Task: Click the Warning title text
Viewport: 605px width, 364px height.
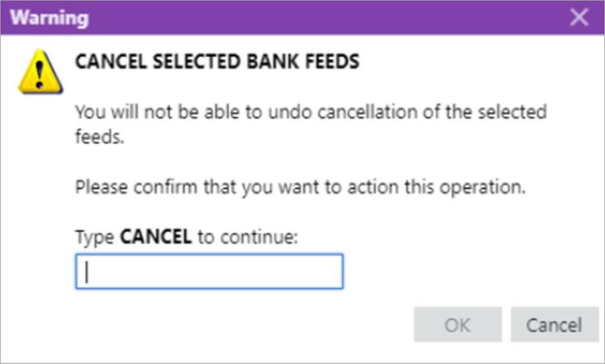Action: pos(49,18)
